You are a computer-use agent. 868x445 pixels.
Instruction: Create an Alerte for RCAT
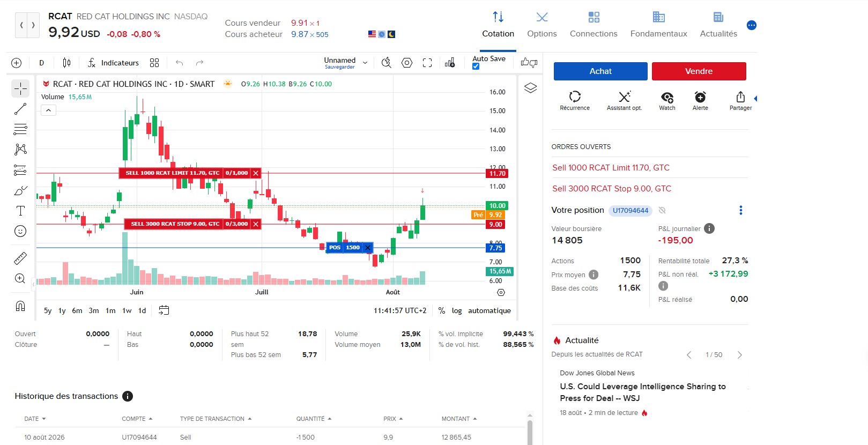(x=700, y=100)
